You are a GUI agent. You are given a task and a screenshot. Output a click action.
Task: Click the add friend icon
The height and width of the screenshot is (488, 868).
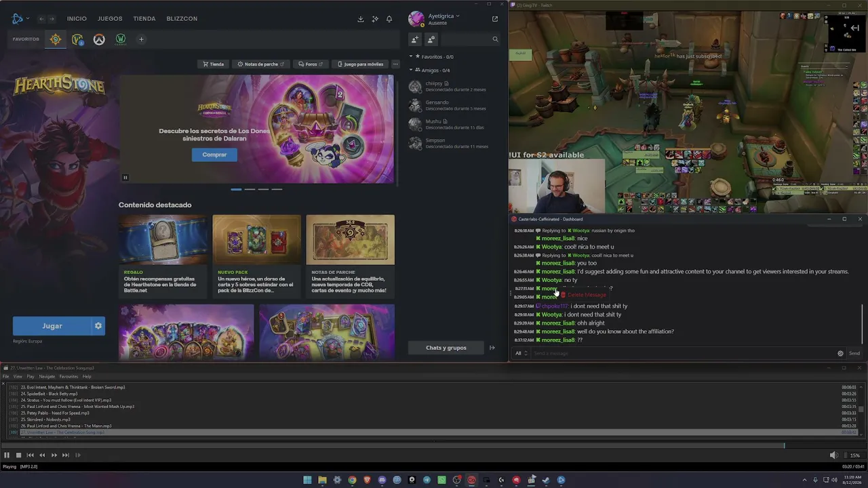pos(415,39)
